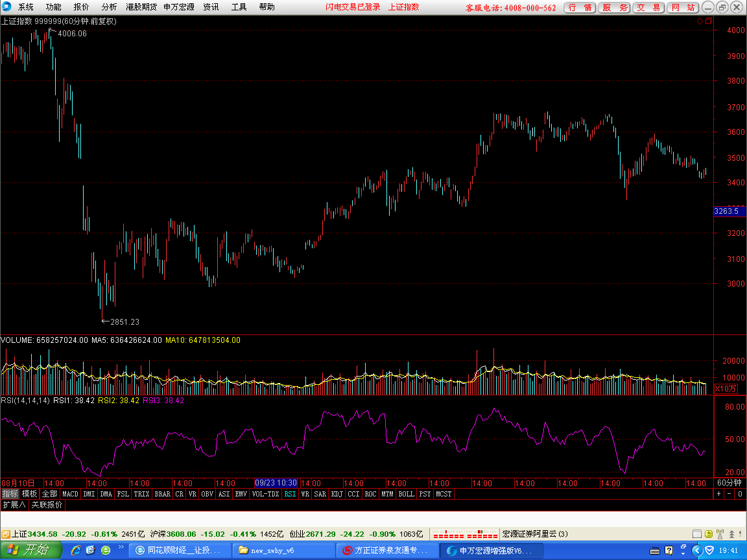The height and width of the screenshot is (560, 747).
Task: Click the signal antenna icon in status bar
Action: point(720,534)
